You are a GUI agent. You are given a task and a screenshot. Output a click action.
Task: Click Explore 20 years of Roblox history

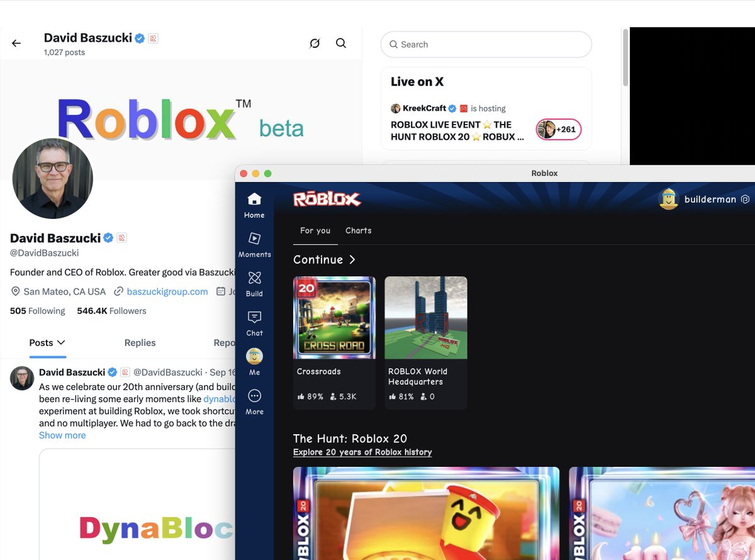tap(362, 452)
